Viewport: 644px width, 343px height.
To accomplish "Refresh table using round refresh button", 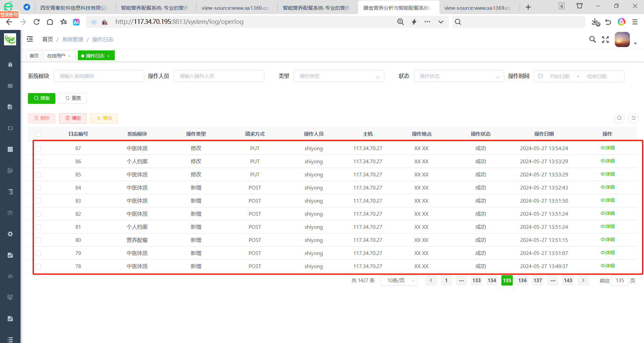I will coord(633,118).
